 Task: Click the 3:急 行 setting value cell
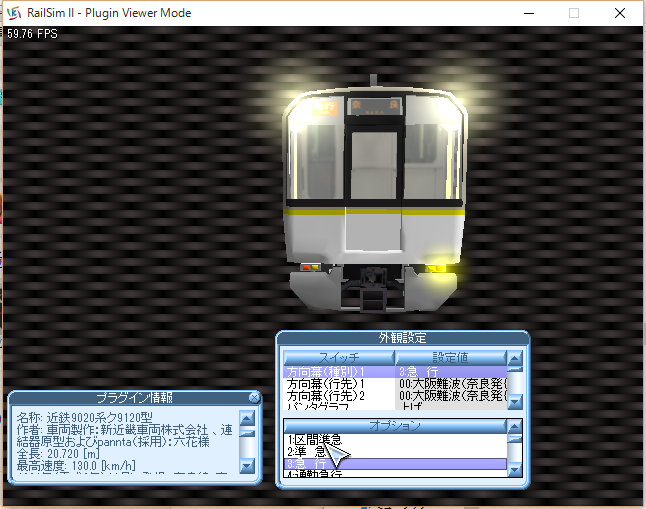[x=451, y=372]
